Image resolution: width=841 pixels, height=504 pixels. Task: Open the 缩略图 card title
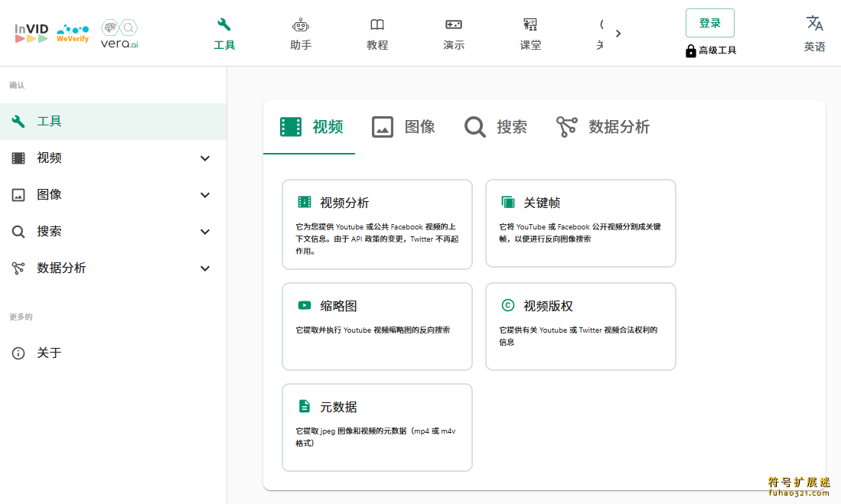click(x=338, y=306)
